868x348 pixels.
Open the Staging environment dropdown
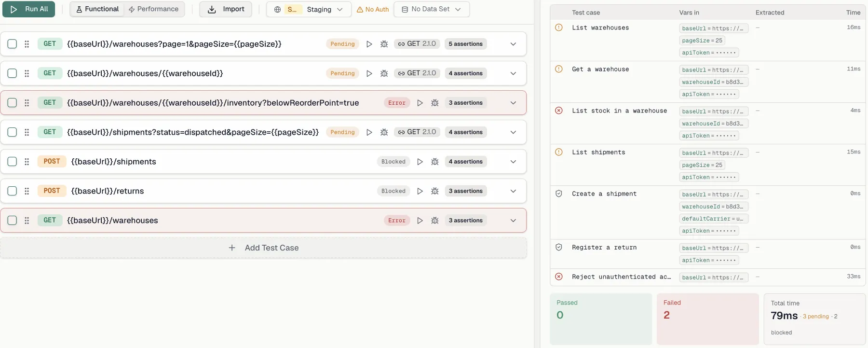pyautogui.click(x=309, y=9)
